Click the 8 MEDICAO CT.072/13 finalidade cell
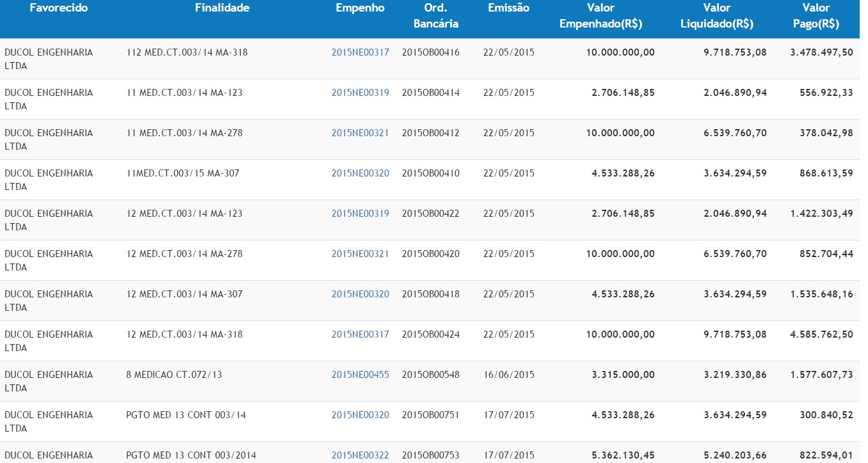The height and width of the screenshot is (463, 868). [174, 375]
